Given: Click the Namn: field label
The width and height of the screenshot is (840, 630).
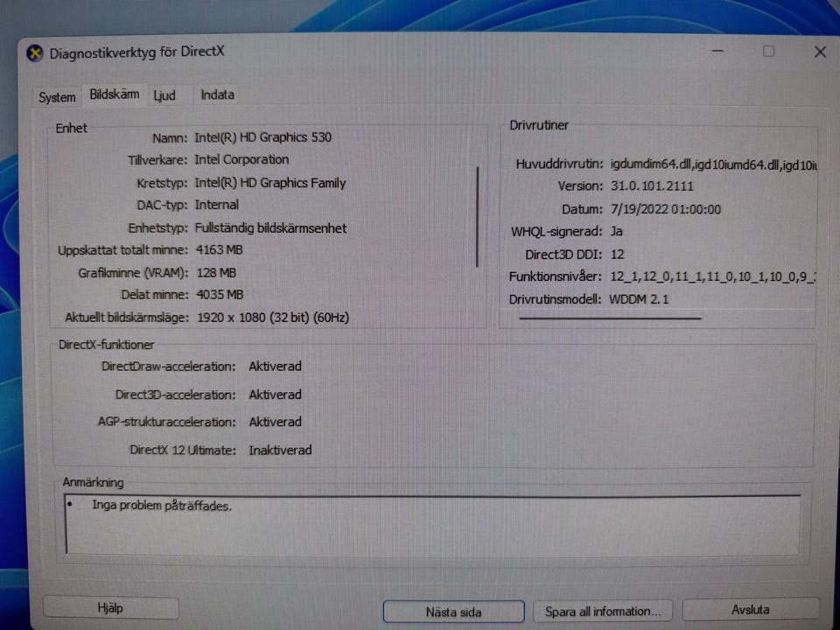Looking at the screenshot, I should [170, 138].
